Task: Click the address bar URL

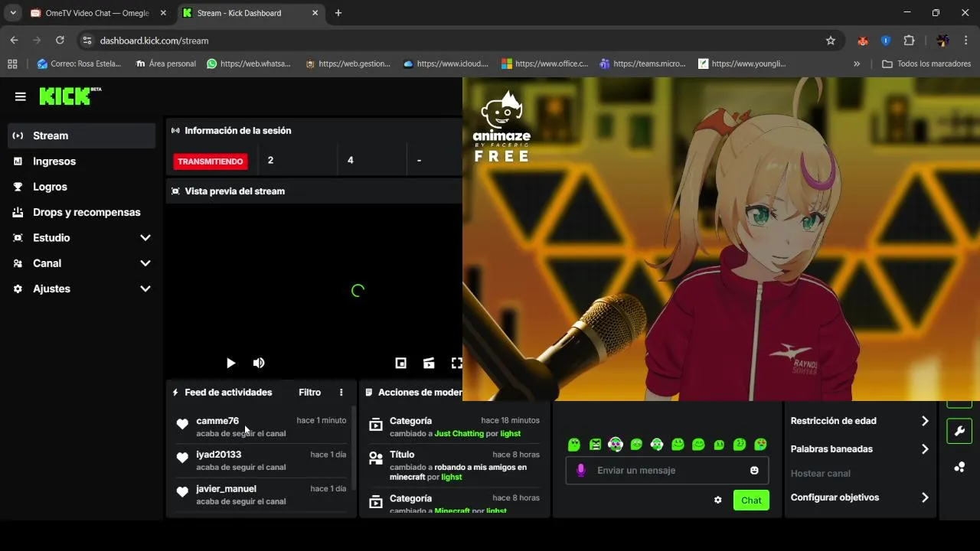Action: click(154, 41)
